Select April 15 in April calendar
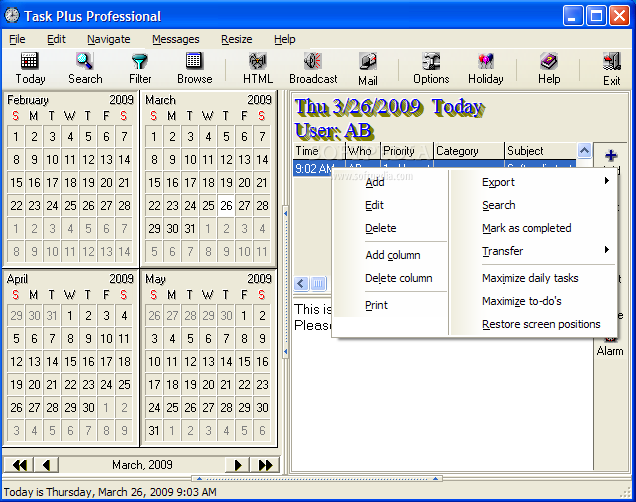Screen dimensions: 636x502 pos(70,361)
